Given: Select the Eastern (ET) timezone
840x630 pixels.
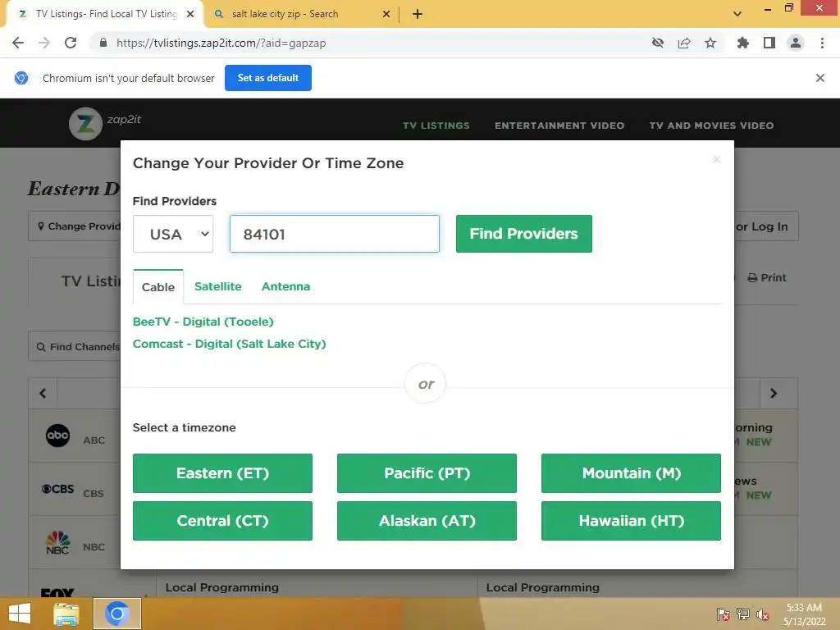Looking at the screenshot, I should coord(222,473).
